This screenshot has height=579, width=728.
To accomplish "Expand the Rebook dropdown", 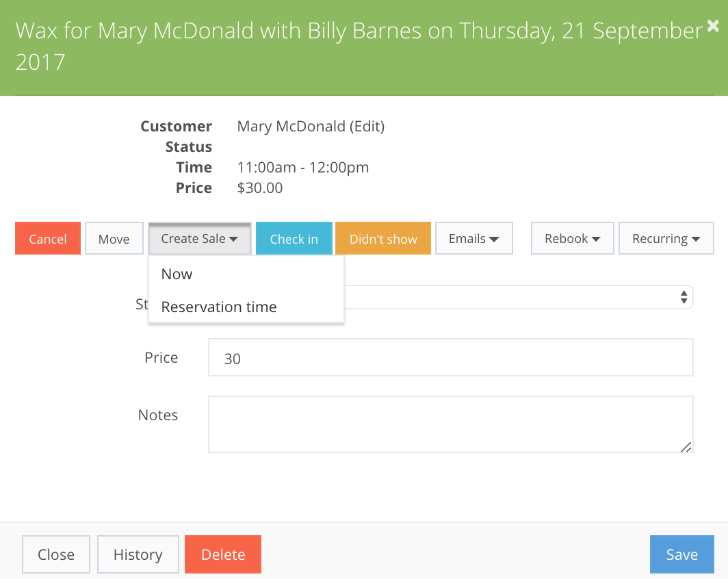I will tap(573, 238).
